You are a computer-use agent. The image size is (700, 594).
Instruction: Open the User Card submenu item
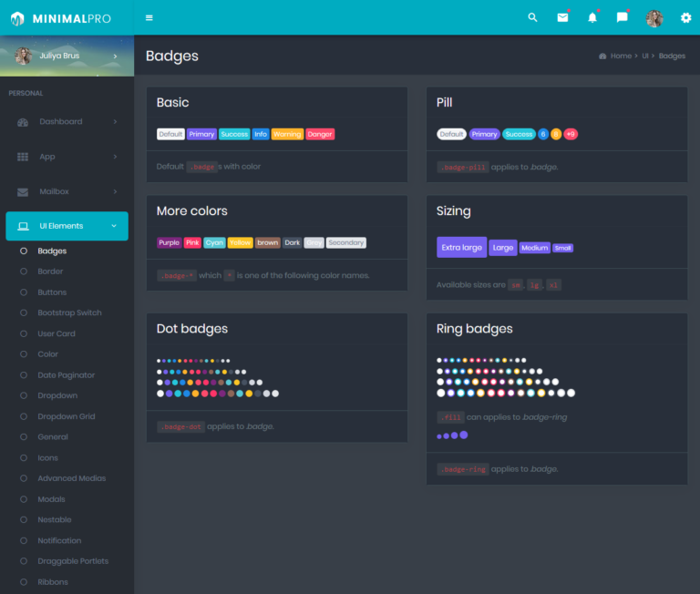[57, 333]
